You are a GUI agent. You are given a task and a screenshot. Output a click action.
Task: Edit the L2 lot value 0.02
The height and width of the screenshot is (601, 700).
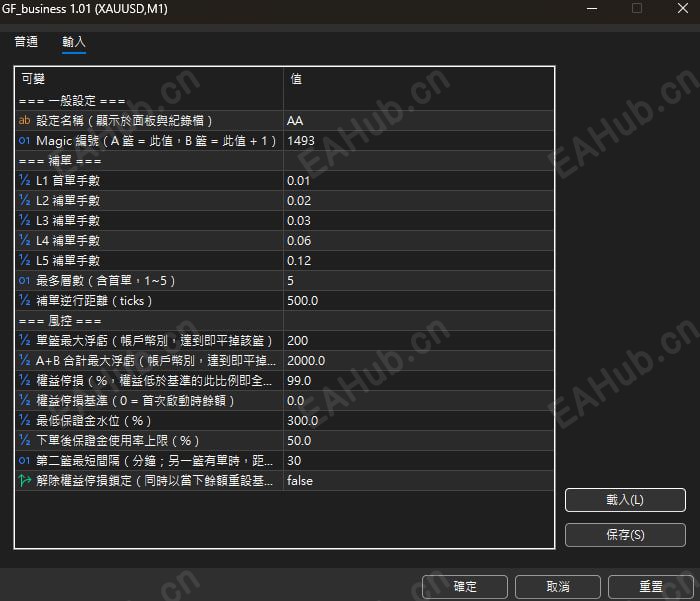(x=418, y=200)
